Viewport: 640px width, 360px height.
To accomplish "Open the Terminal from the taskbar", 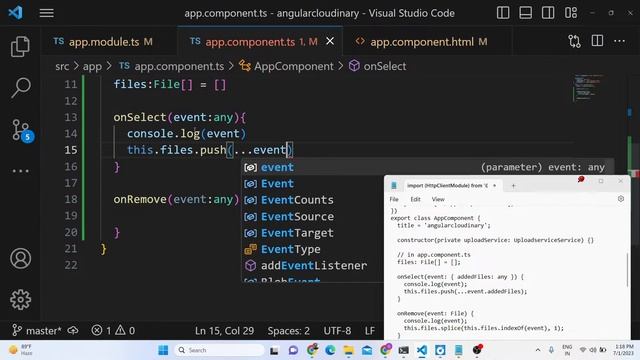I will point(403,350).
